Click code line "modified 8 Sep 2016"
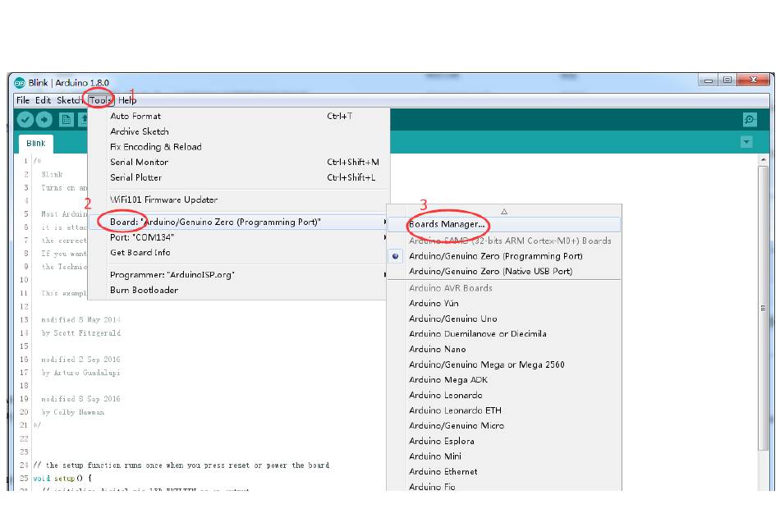The image size is (780, 532). click(x=80, y=399)
